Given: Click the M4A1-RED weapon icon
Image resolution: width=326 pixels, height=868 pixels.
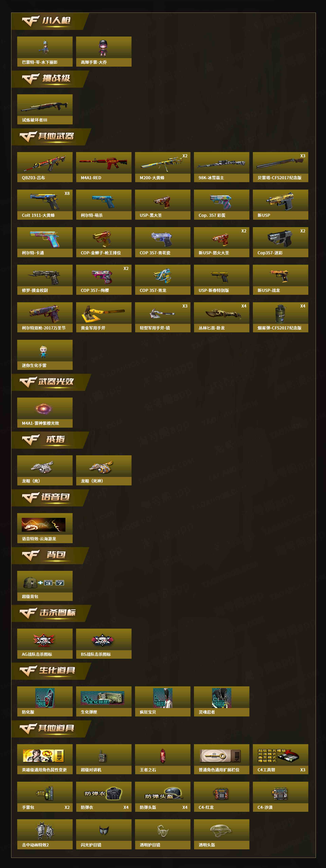Looking at the screenshot, I should [x=103, y=163].
